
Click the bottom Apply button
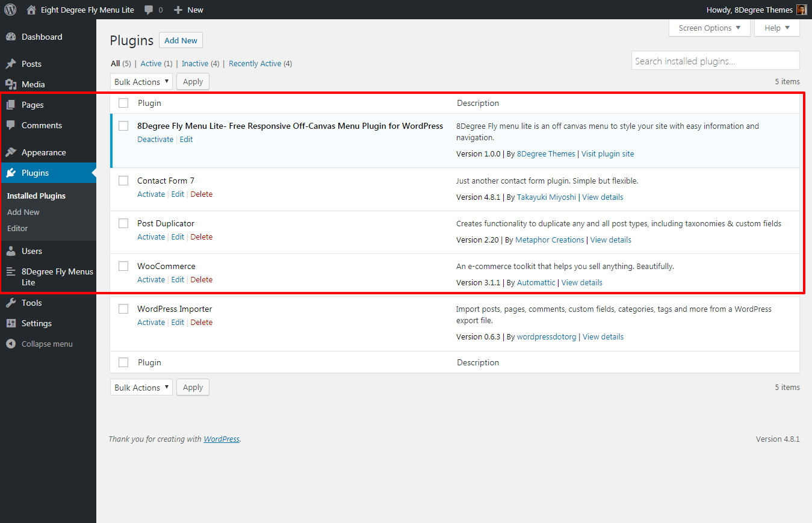point(193,388)
